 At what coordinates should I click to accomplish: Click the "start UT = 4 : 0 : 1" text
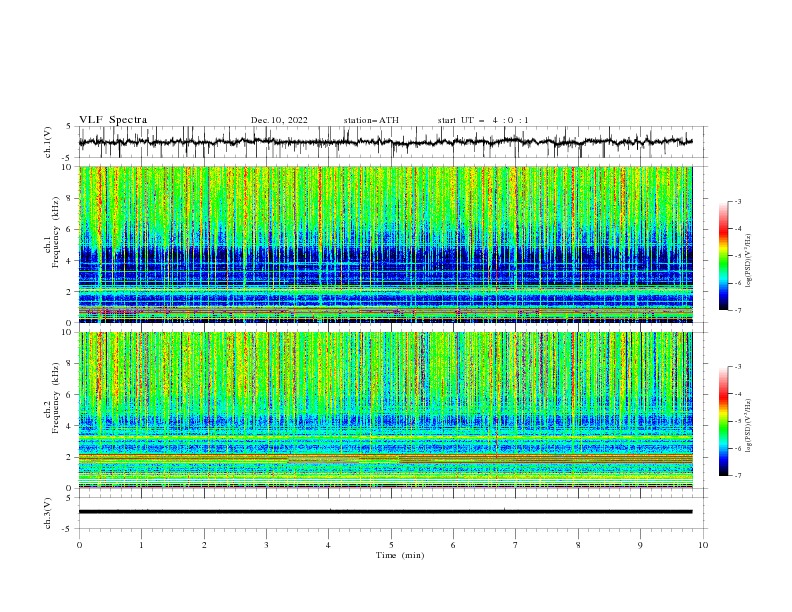(x=483, y=120)
